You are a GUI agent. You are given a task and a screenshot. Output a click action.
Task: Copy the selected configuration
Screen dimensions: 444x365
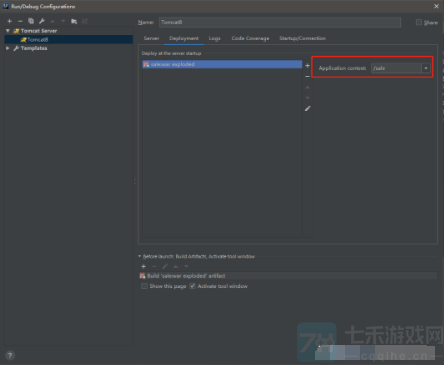tap(31, 21)
